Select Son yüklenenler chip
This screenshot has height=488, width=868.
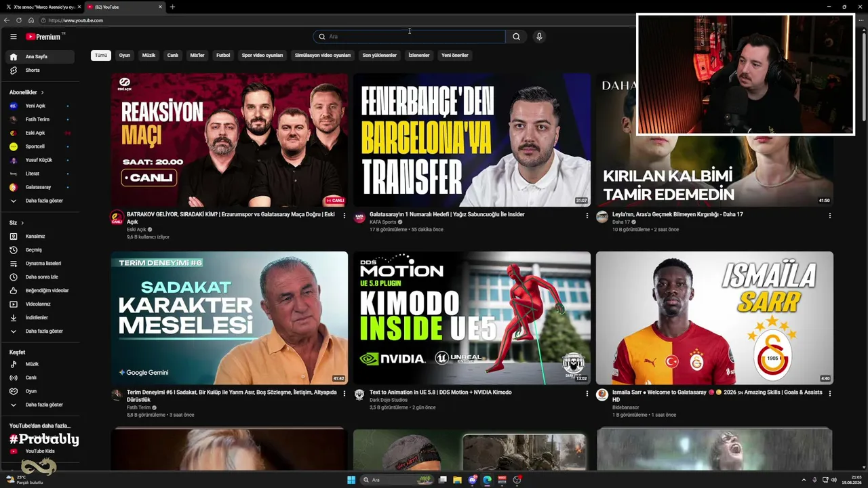click(380, 56)
